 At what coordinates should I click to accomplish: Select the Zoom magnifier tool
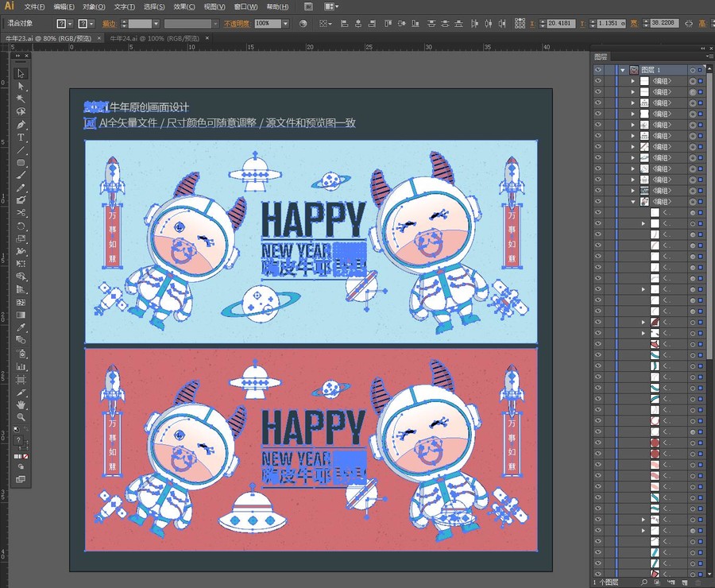point(21,417)
